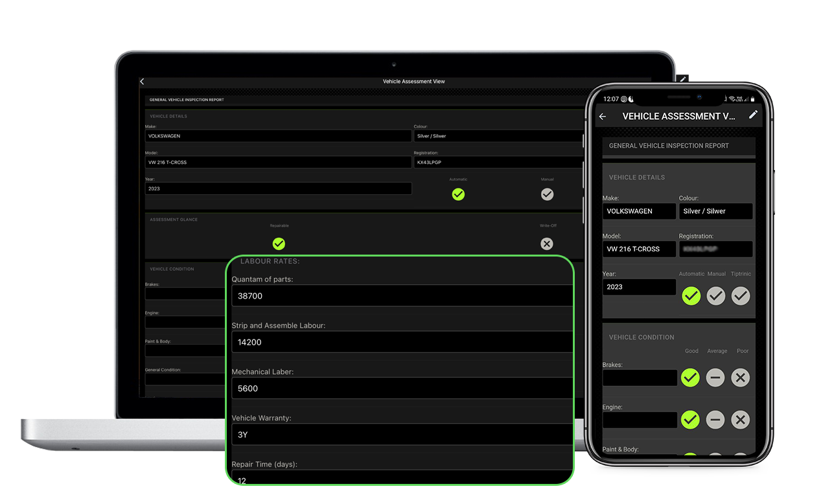Mark Brakes as Good on the phone
Viewport: 834px width, 504px height.
pyautogui.click(x=691, y=378)
